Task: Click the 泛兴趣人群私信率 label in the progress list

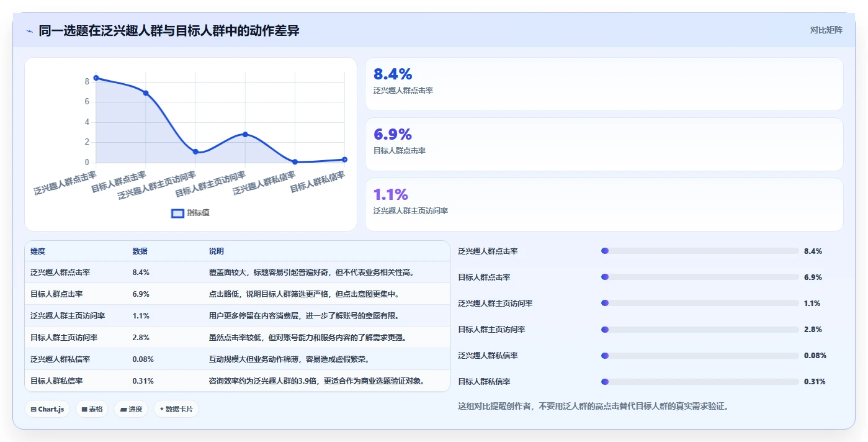Action: [488, 355]
